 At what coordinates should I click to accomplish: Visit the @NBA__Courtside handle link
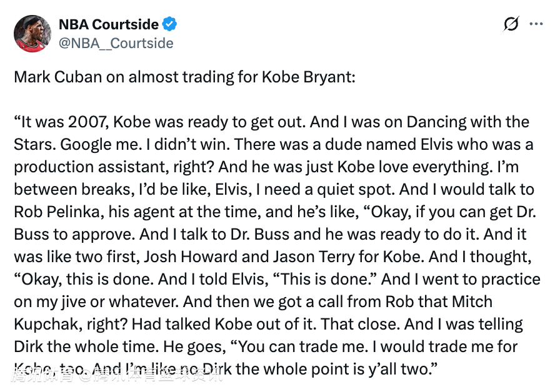click(x=116, y=43)
